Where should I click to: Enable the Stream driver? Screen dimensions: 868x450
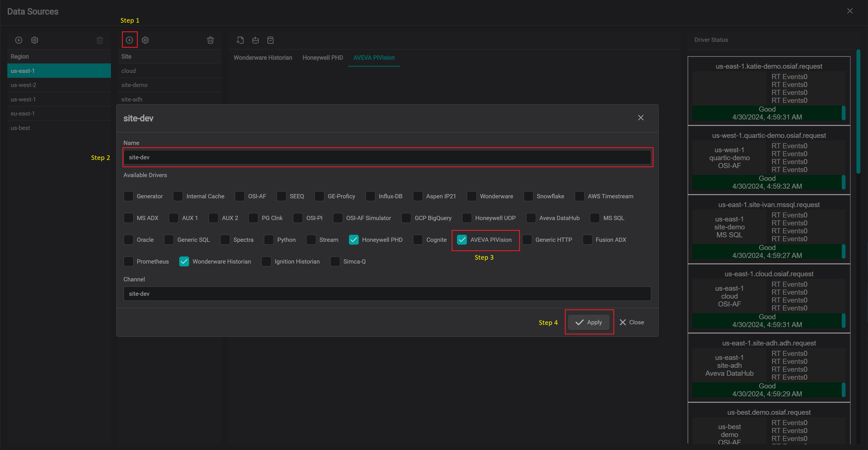pos(311,240)
